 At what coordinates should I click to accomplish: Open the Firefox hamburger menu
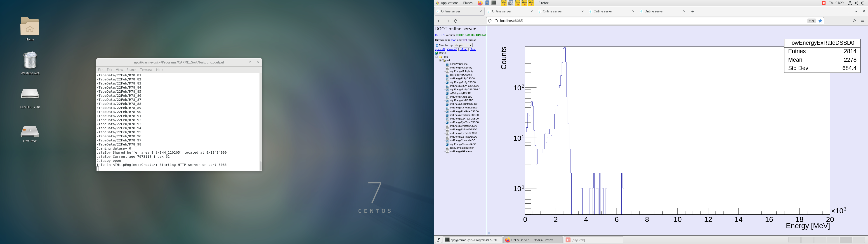[x=863, y=21]
